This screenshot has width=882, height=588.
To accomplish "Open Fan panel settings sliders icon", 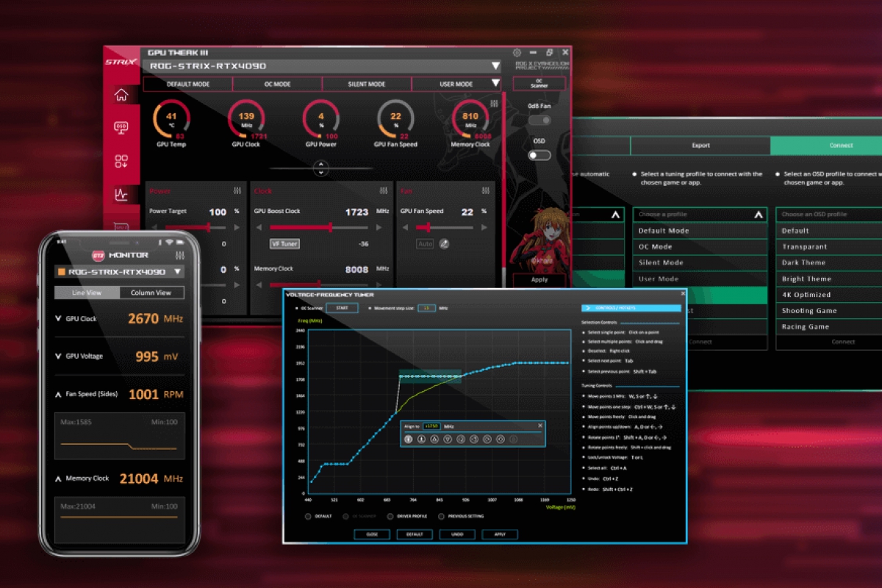I will click(x=487, y=190).
